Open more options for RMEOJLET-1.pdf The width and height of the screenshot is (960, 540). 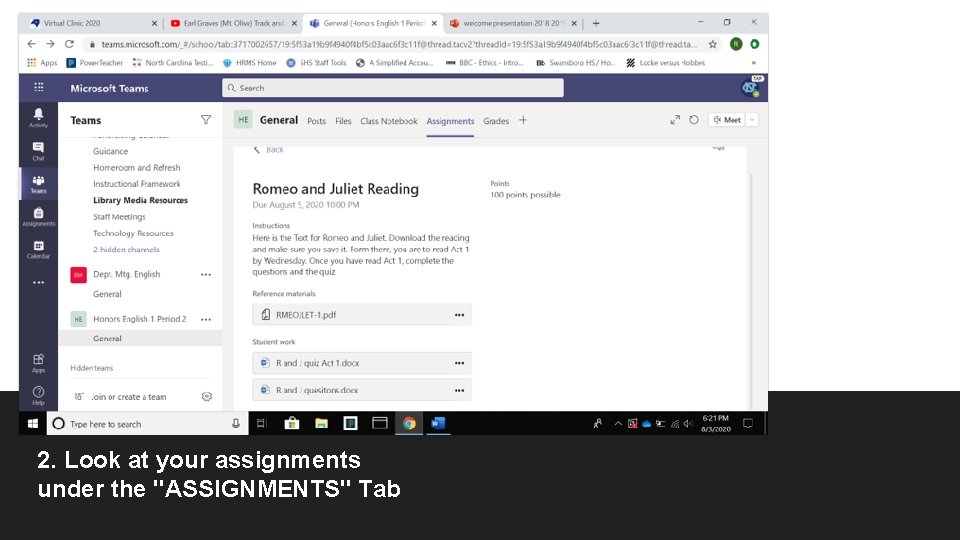coord(459,315)
